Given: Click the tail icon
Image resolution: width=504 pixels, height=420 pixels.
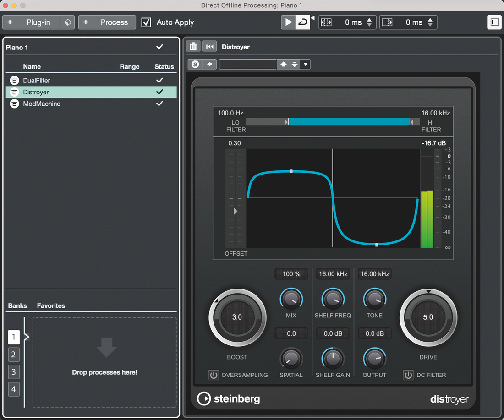Looking at the screenshot, I should (x=387, y=22).
